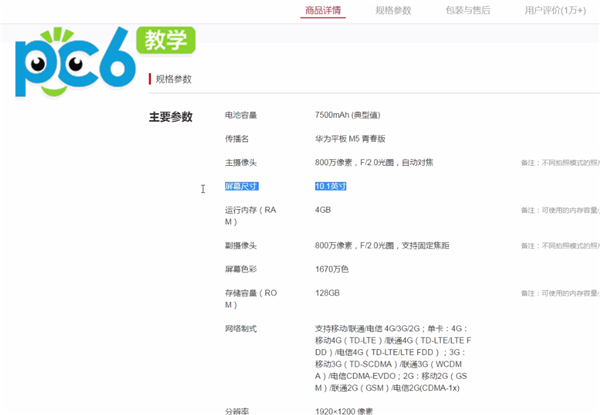This screenshot has height=415, width=600.
Task: Click the 屏幕色彩 label
Action: [x=241, y=269]
